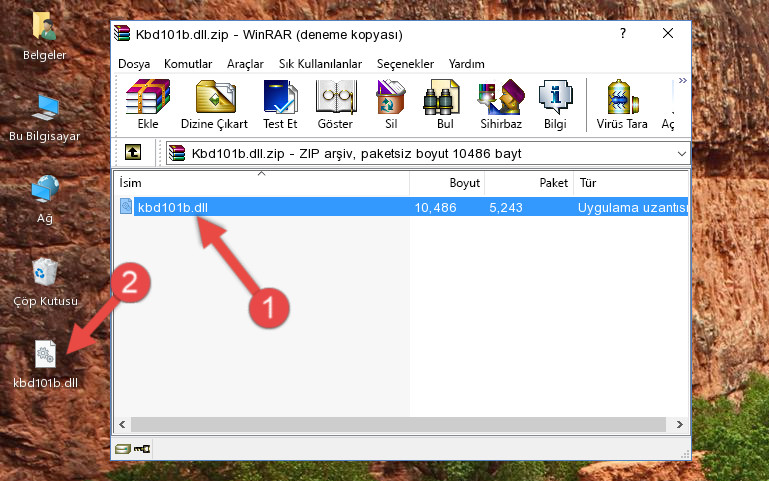Open the Seçenekler menu
Viewport: 769px width, 481px height.
tap(405, 64)
